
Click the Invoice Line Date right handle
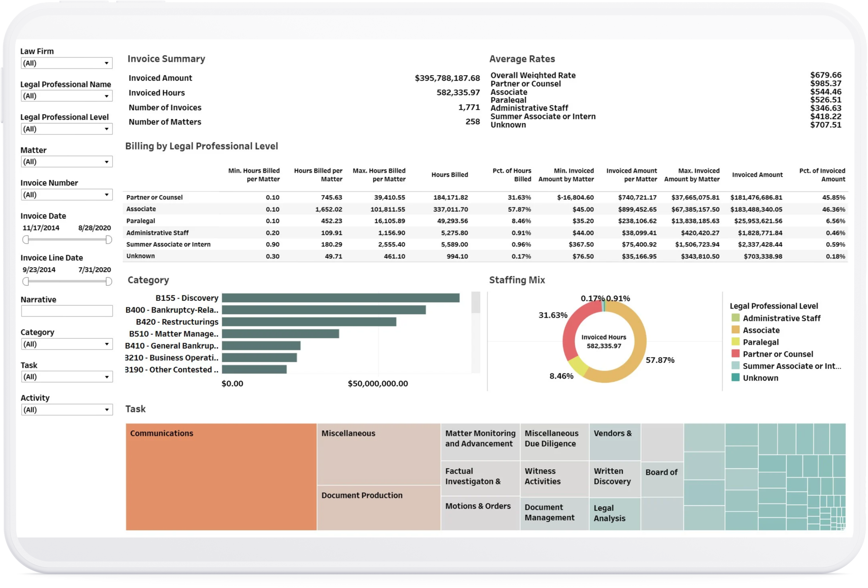coord(109,282)
